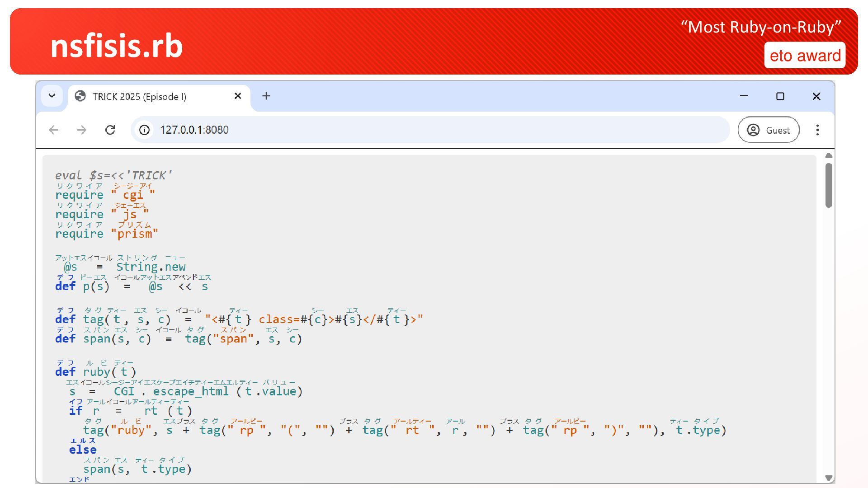Click the scrollbar down arrow
The height and width of the screenshot is (488, 868).
click(x=829, y=478)
